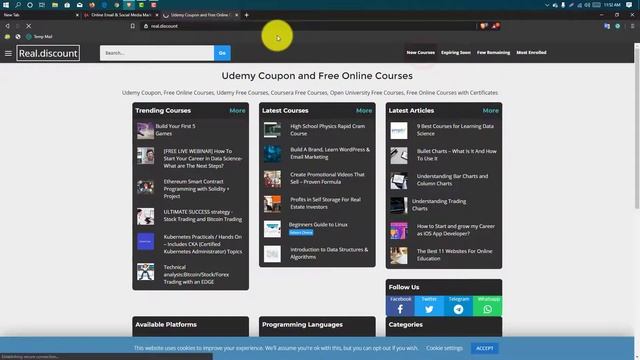
Task: Open the Most Enrolled menu item
Action: pyautogui.click(x=531, y=52)
